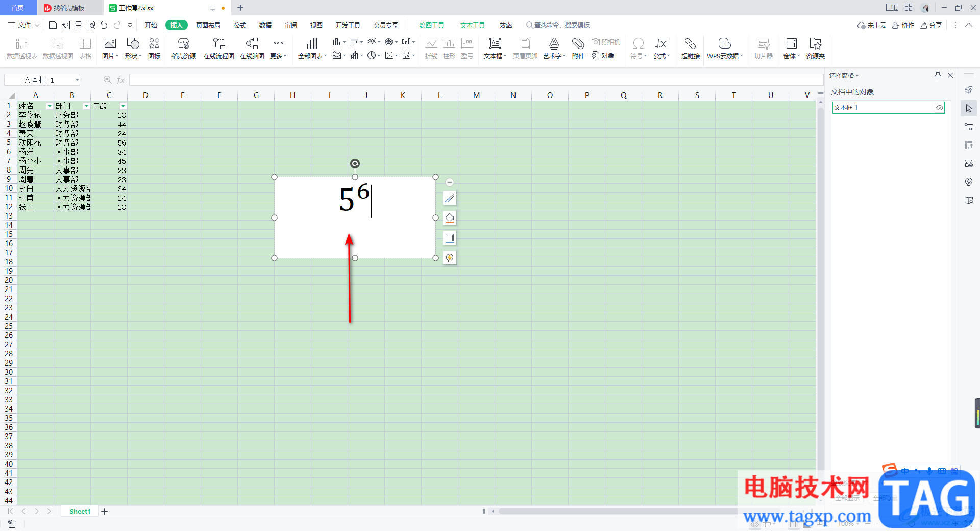Viewport: 980px width, 531px height.
Task: Click the 协作 collaborate button
Action: tap(903, 25)
